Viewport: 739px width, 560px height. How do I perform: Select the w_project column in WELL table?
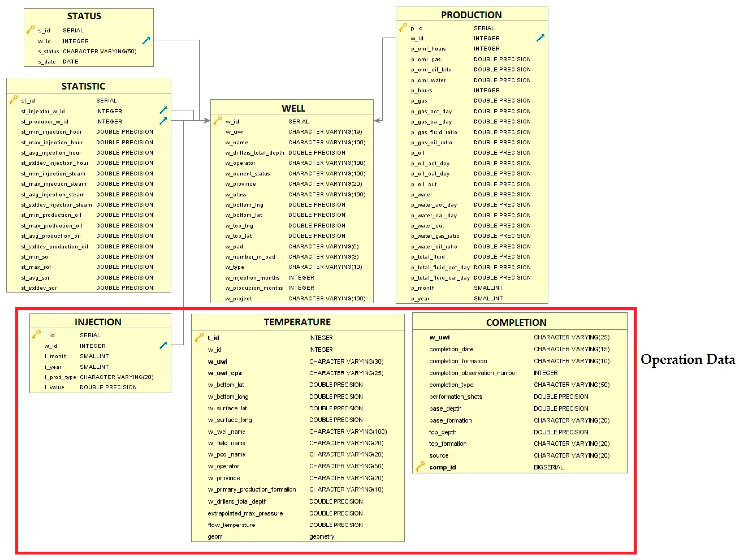pos(239,299)
